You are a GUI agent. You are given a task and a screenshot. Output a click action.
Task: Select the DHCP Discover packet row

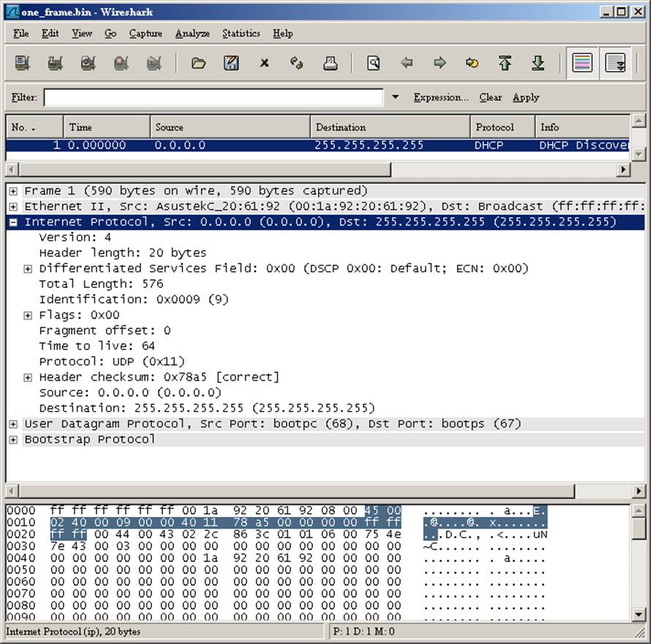coord(317,145)
